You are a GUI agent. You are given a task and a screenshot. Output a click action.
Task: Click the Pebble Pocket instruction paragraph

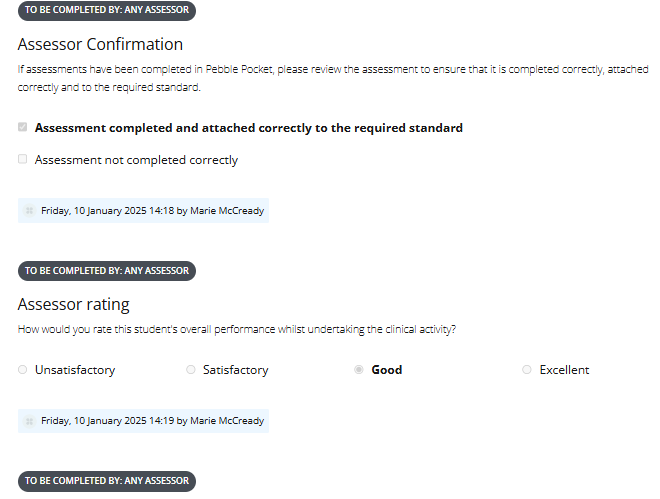click(x=333, y=78)
